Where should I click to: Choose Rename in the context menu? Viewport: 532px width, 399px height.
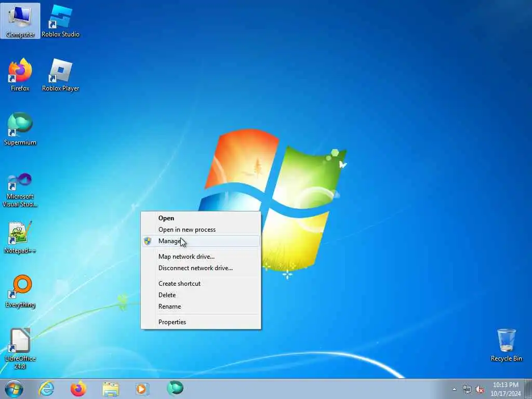pos(201,307)
